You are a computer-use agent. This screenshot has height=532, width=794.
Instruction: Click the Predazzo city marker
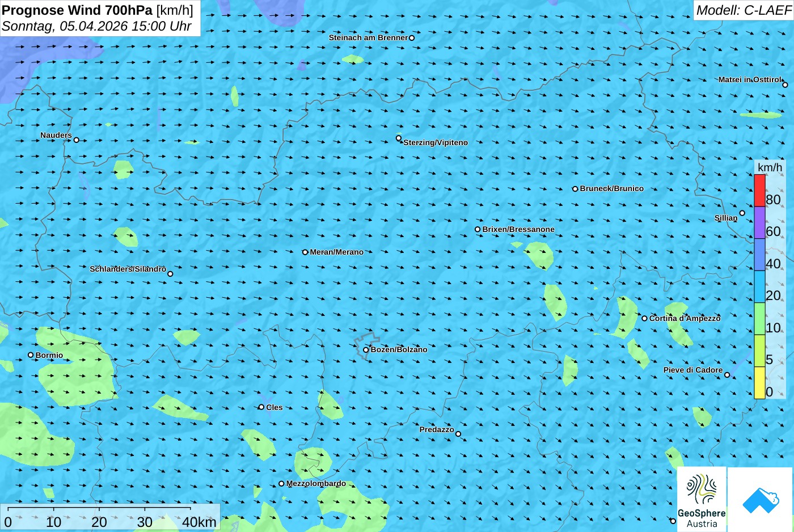click(458, 434)
